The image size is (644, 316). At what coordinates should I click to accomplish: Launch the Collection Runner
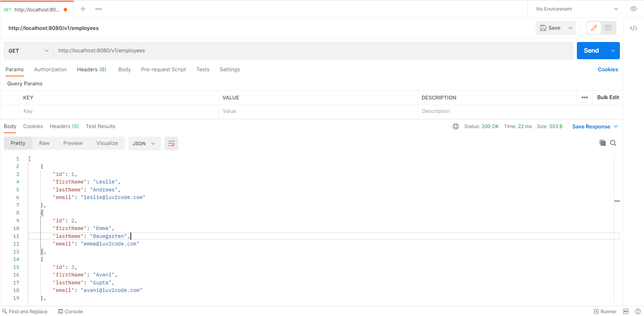[x=605, y=311]
